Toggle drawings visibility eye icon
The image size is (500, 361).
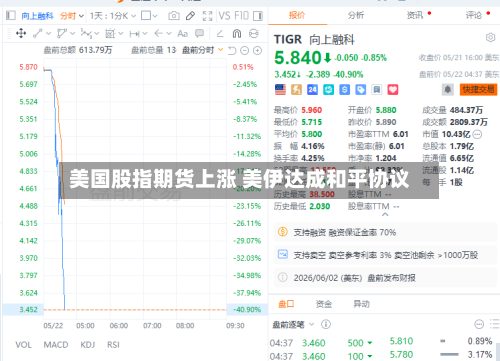(x=254, y=33)
